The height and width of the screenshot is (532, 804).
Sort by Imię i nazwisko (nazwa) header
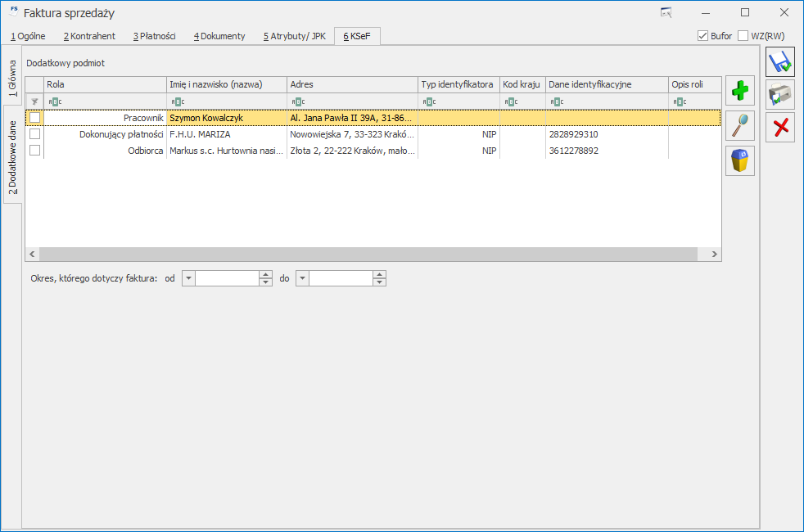pyautogui.click(x=227, y=84)
